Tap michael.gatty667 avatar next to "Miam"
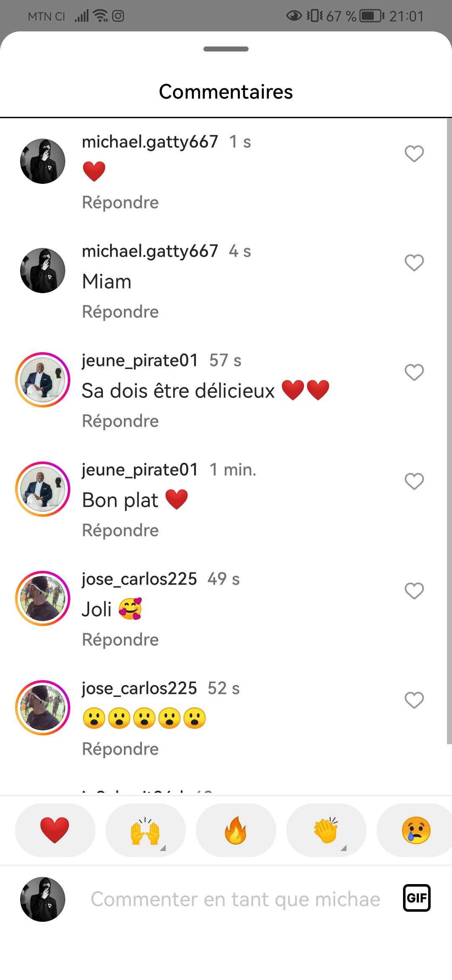 click(43, 271)
